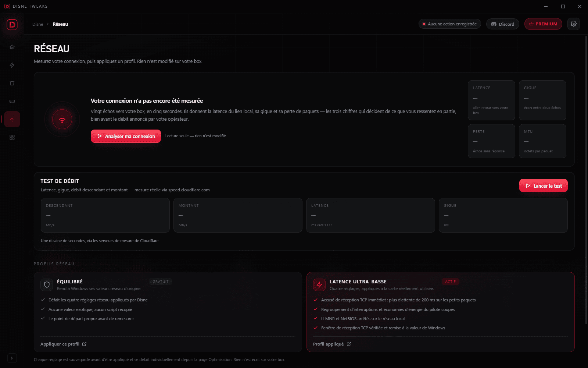
Task: Expand the sidebar with bottom chevron
Action: pyautogui.click(x=12, y=358)
